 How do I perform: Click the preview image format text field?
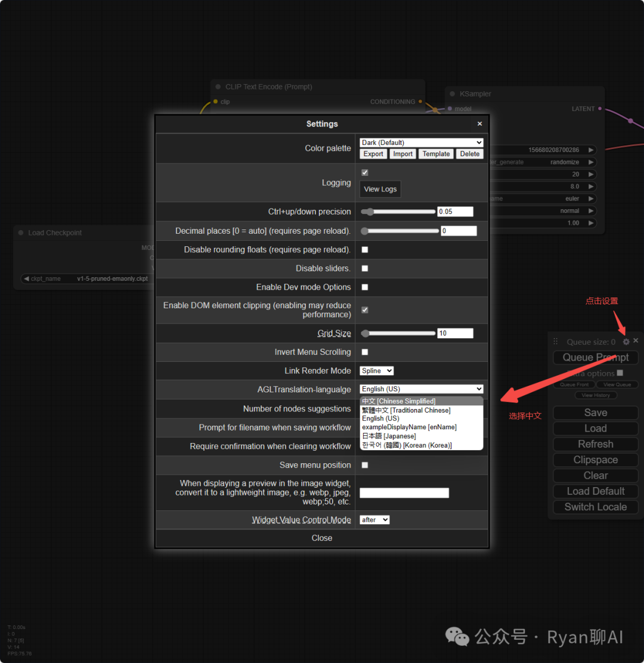(x=404, y=492)
